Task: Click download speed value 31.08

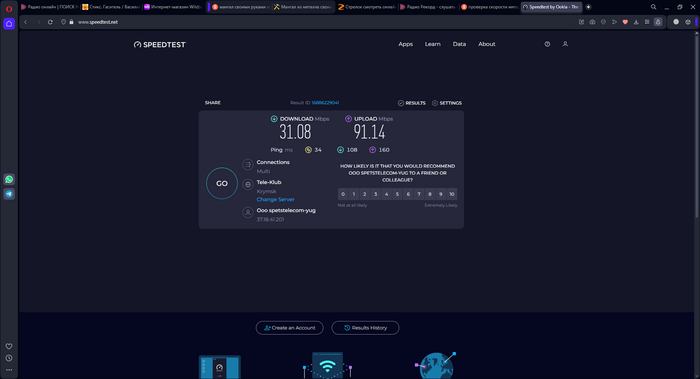Action: (295, 132)
